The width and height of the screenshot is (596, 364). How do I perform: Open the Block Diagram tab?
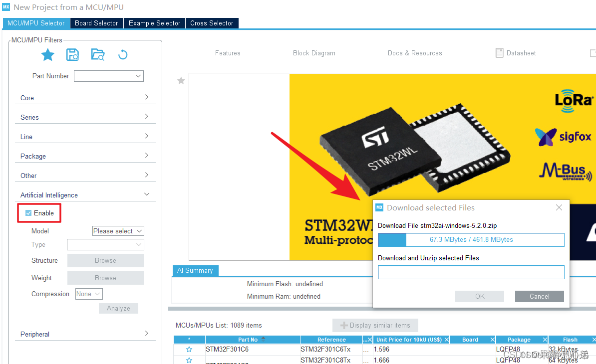(x=314, y=53)
